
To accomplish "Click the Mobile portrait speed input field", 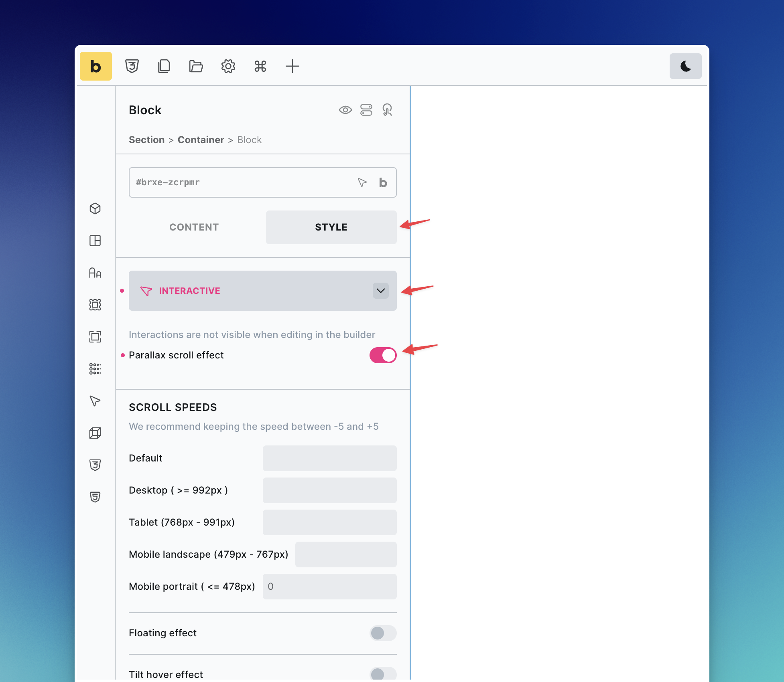I will click(329, 587).
